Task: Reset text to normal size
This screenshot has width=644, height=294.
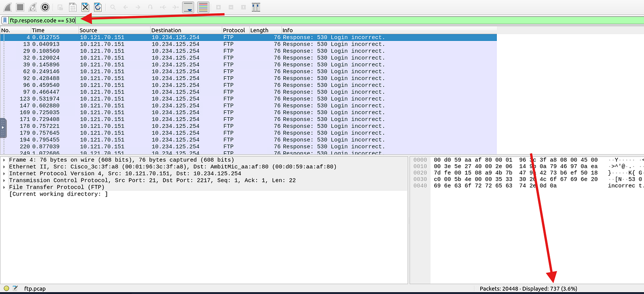Action: (243, 7)
